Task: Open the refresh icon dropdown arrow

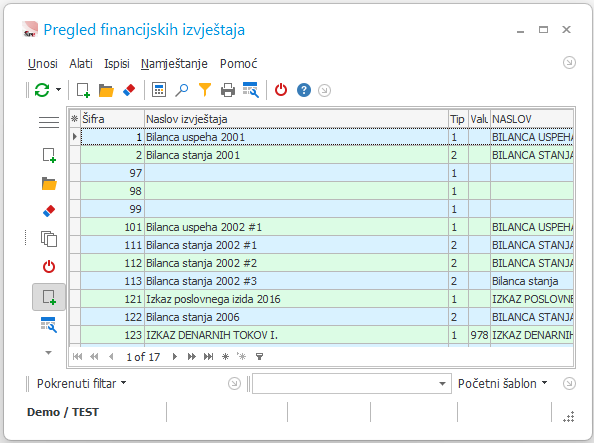Action: click(58, 90)
